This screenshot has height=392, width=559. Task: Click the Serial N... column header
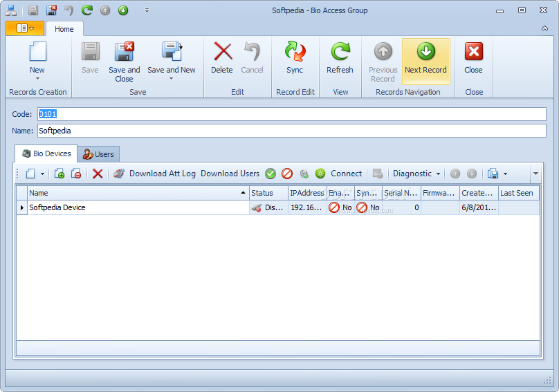tap(401, 193)
